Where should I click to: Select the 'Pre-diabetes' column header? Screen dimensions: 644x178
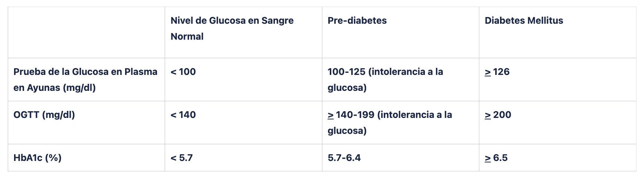357,20
